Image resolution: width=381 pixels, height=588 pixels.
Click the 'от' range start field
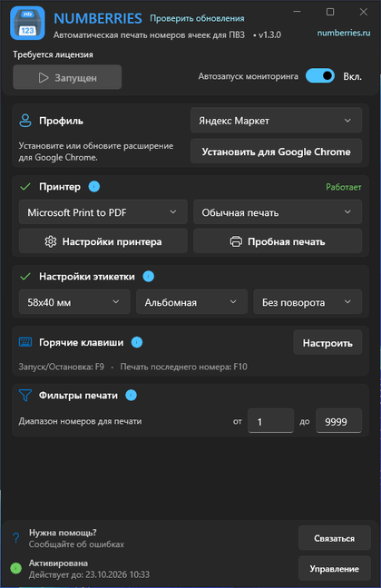tap(270, 421)
